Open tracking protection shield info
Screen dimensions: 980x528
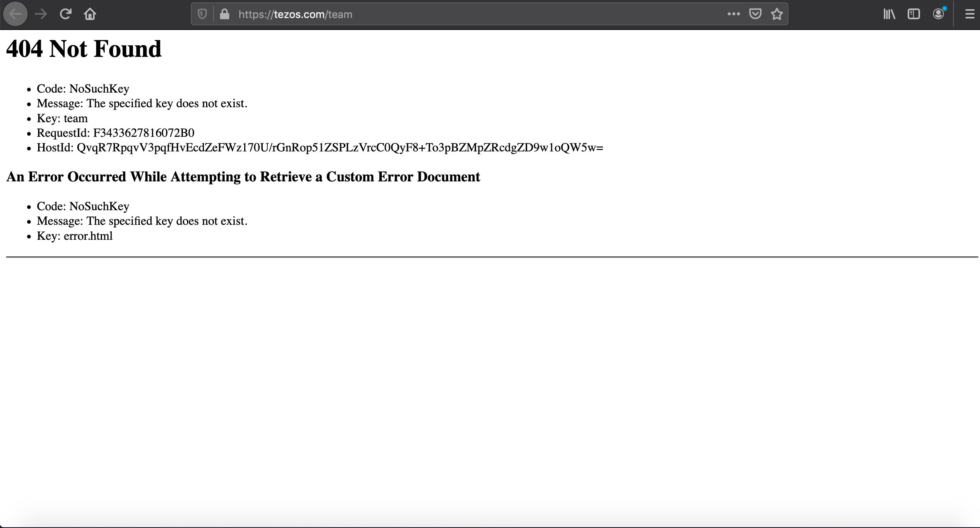[202, 14]
